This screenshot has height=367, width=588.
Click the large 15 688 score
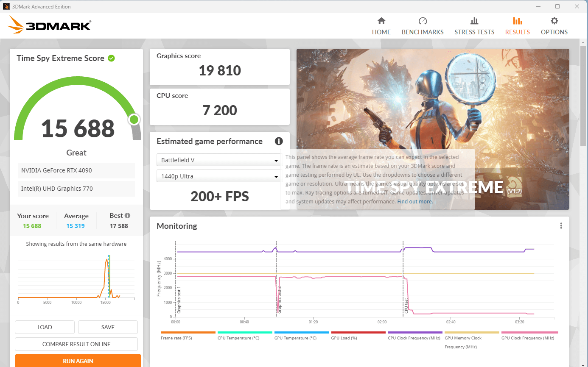[x=78, y=128]
